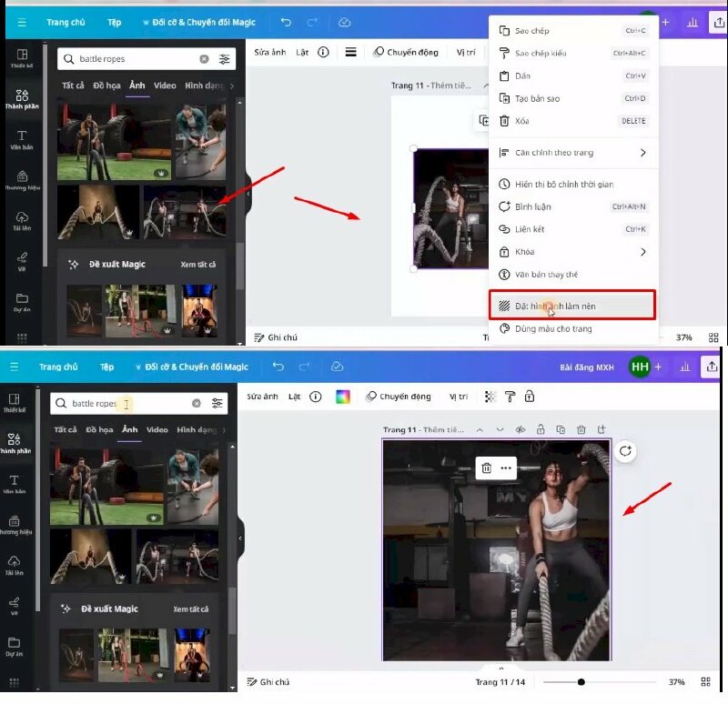
Task: Open the rainbow color picker swatch
Action: pyautogui.click(x=343, y=397)
